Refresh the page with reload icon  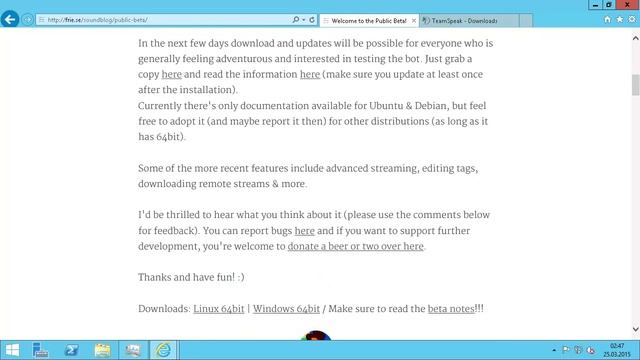pyautogui.click(x=312, y=20)
